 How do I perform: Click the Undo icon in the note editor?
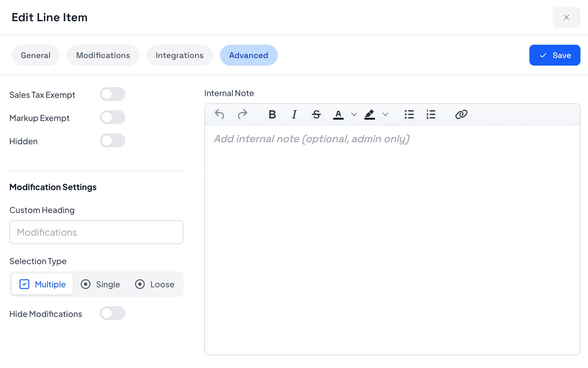pos(220,114)
